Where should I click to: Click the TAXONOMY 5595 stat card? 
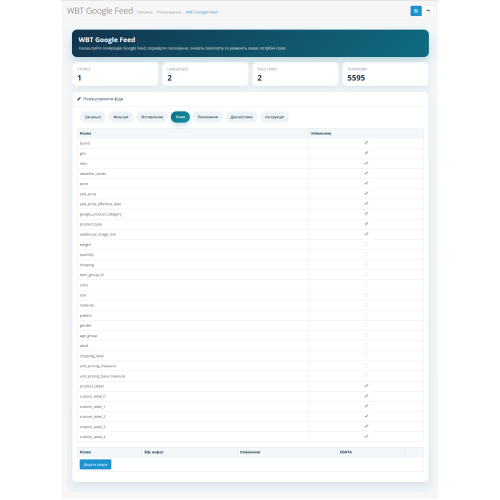385,74
